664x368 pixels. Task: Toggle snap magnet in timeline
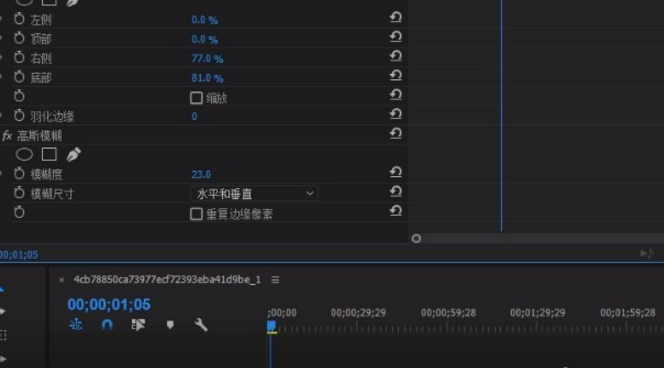coord(107,325)
